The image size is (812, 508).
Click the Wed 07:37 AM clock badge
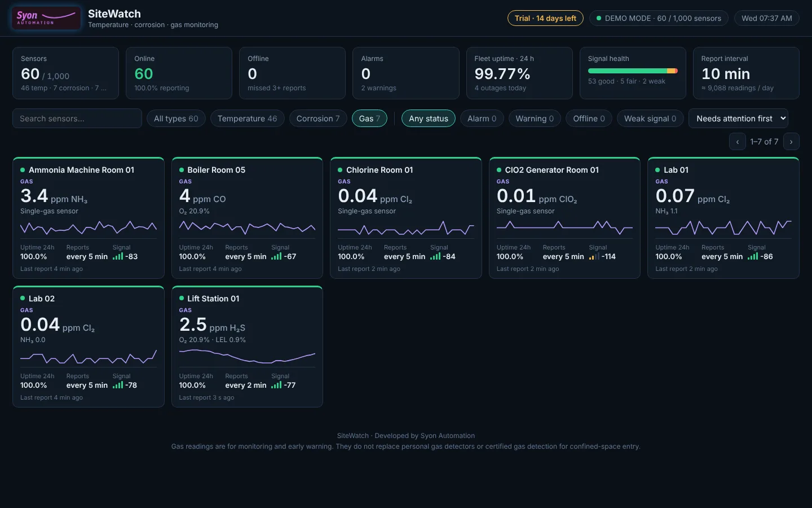point(767,18)
